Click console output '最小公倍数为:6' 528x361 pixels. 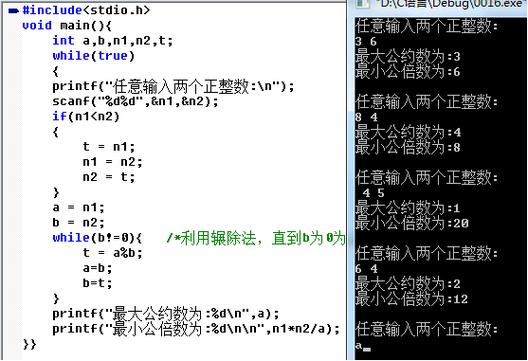(x=408, y=72)
